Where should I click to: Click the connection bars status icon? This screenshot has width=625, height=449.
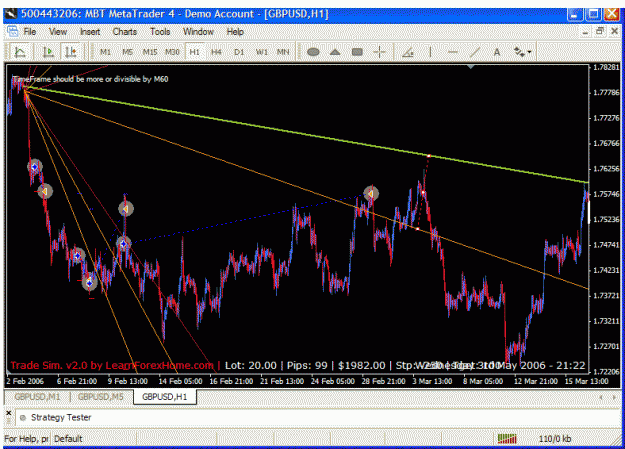coord(507,439)
